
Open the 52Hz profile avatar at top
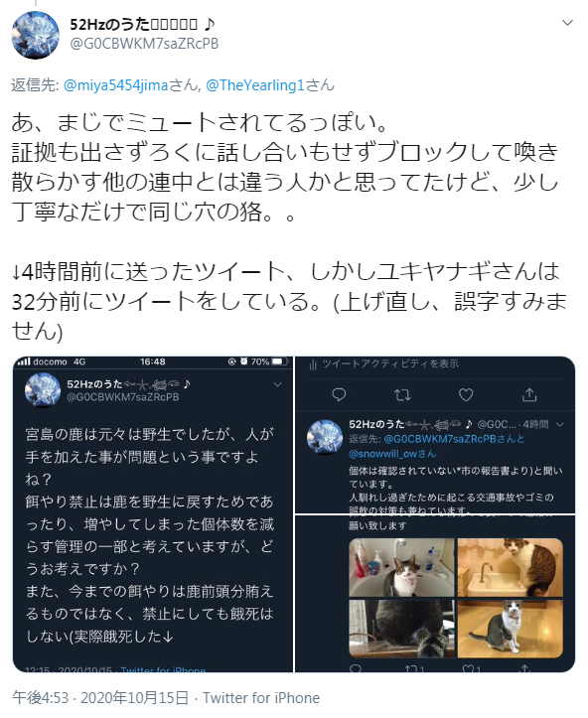(36, 36)
